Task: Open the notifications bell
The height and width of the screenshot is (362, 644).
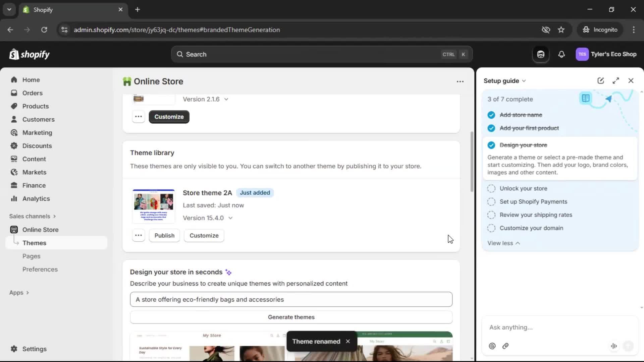Action: (x=562, y=54)
